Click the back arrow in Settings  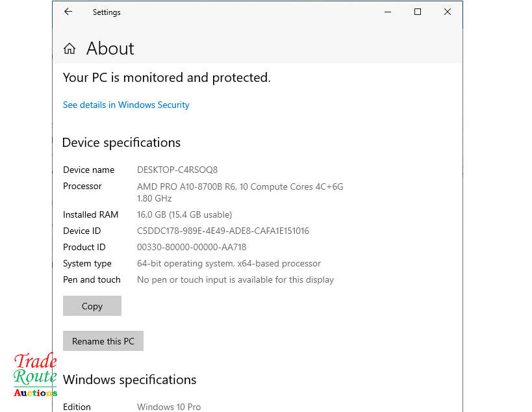coord(68,12)
